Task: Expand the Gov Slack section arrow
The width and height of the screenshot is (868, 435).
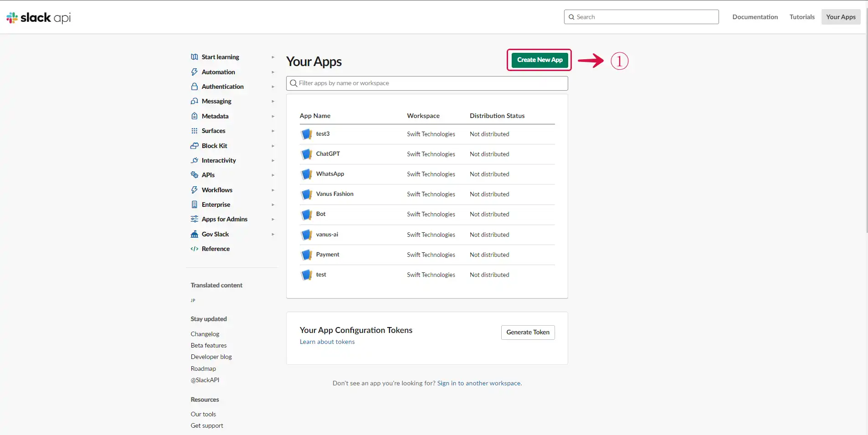Action: (273, 234)
